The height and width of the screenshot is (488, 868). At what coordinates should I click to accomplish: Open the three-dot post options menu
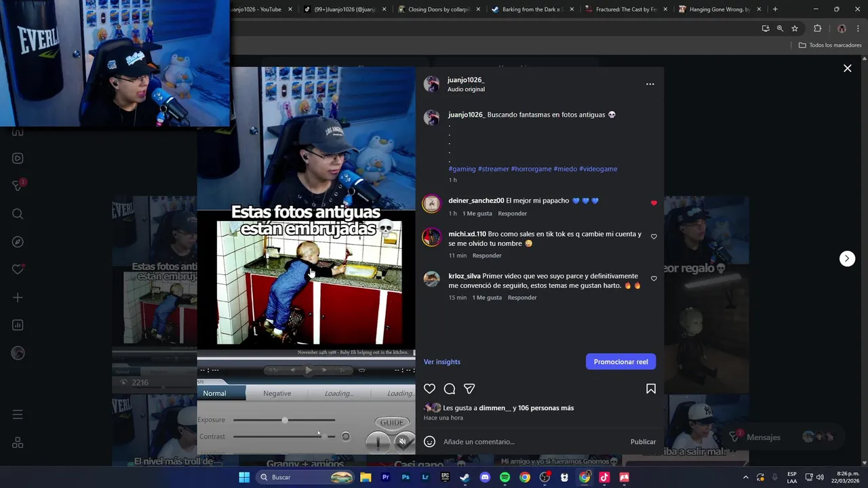click(650, 84)
